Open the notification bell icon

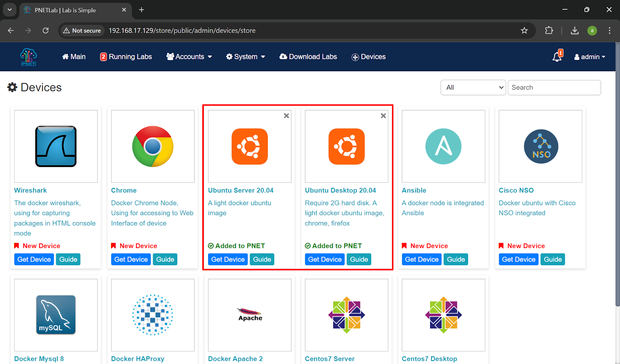point(557,57)
